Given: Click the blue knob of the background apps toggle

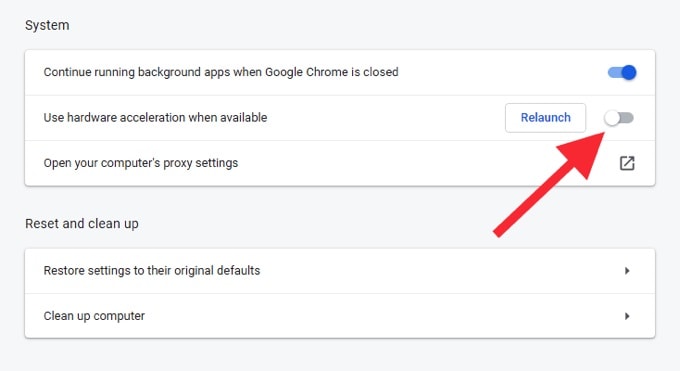Looking at the screenshot, I should (629, 72).
